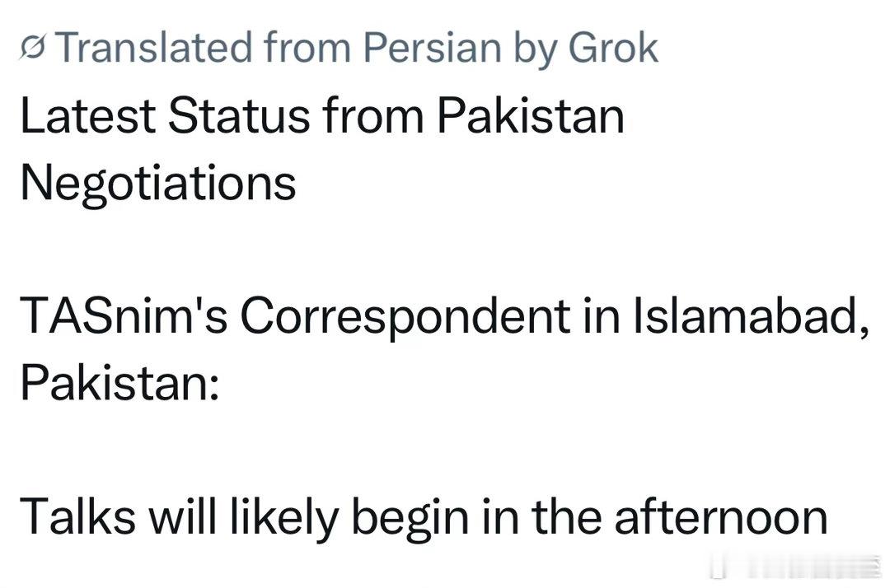Click 'Pakistan:' at start of line
The height and width of the screenshot is (588, 890).
point(119,382)
